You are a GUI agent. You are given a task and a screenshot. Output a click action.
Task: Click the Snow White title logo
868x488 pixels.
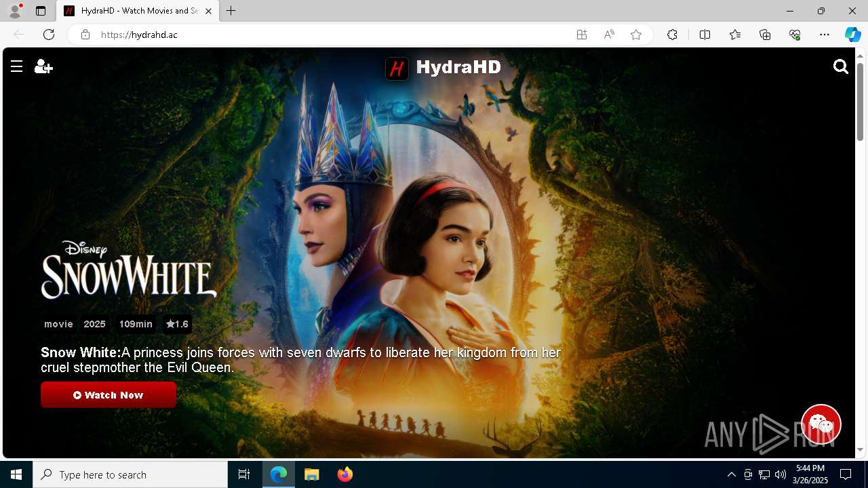tap(129, 270)
